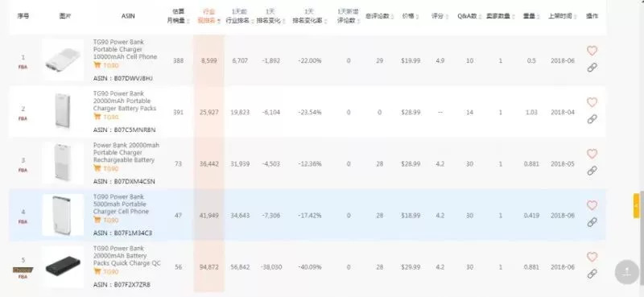Screen dimensions: 644x297
Task: Open black power bank product image
Action: [x=63, y=266]
